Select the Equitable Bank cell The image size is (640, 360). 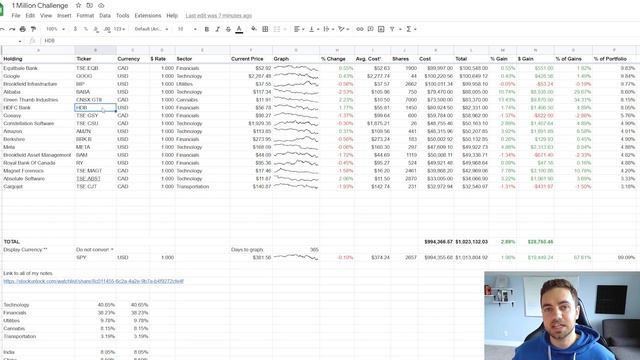pyautogui.click(x=38, y=68)
